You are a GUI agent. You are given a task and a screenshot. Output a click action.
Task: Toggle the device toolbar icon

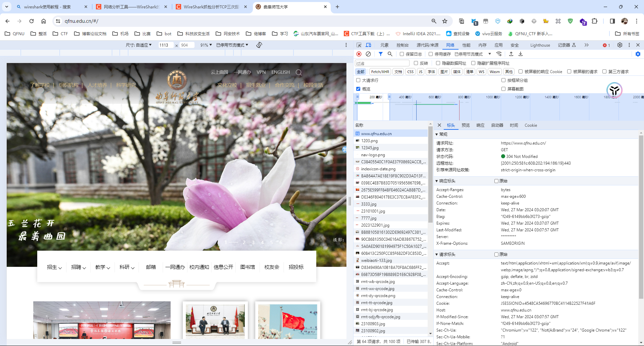(368, 45)
